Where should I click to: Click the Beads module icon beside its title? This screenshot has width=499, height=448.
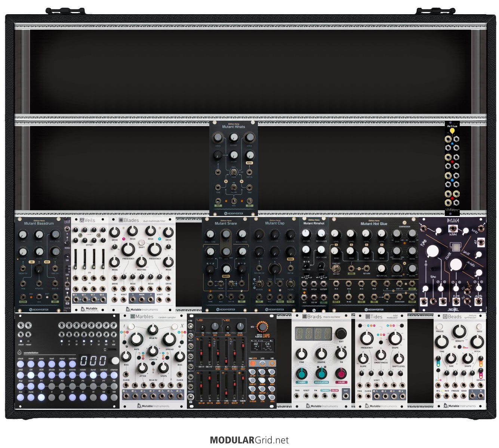pyautogui.click(x=445, y=316)
